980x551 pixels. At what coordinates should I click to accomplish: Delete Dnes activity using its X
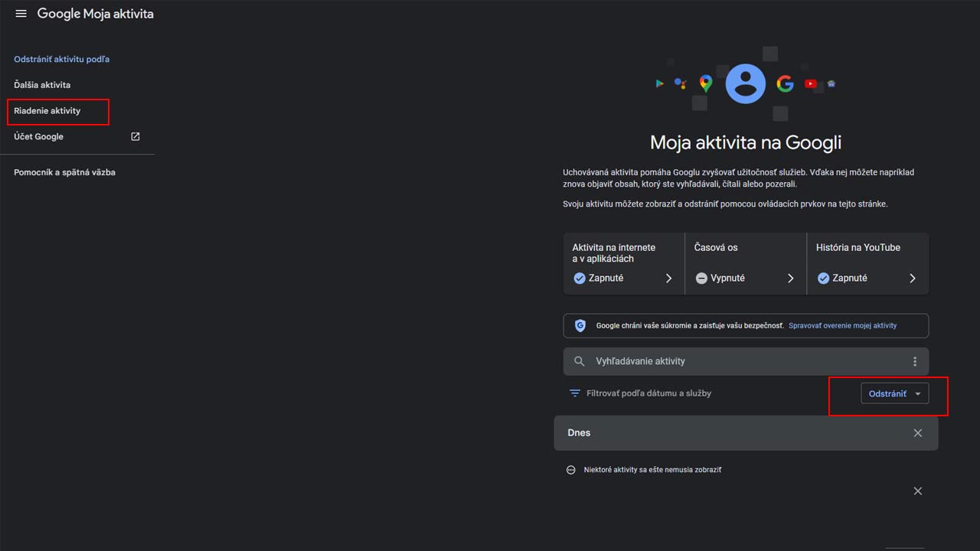(x=918, y=433)
